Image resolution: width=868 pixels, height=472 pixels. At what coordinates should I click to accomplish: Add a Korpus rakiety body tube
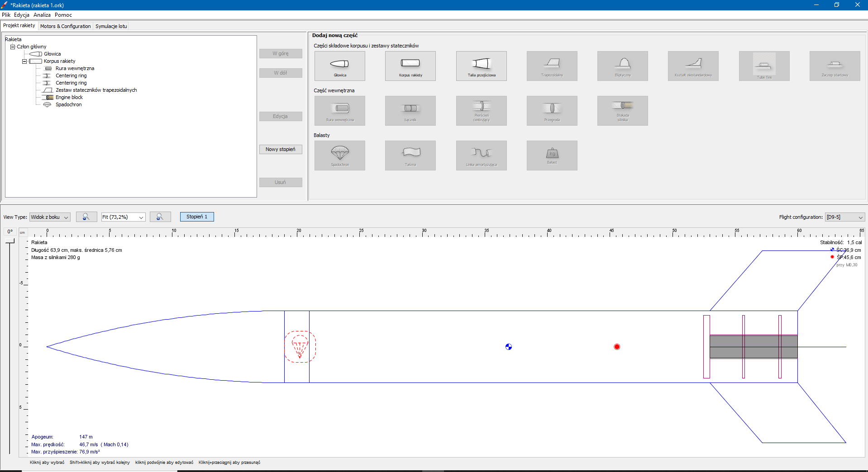pos(410,66)
